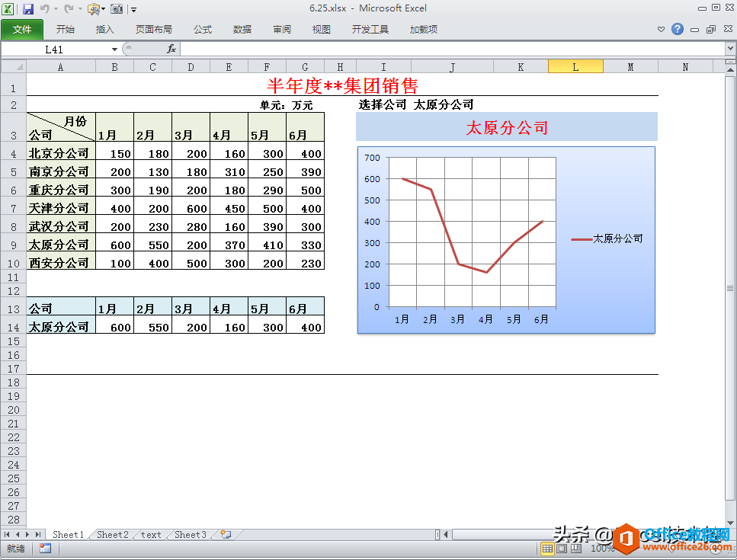Viewport: 737px width, 560px height.
Task: Open the 开始 (Home) ribbon tab
Action: (66, 29)
